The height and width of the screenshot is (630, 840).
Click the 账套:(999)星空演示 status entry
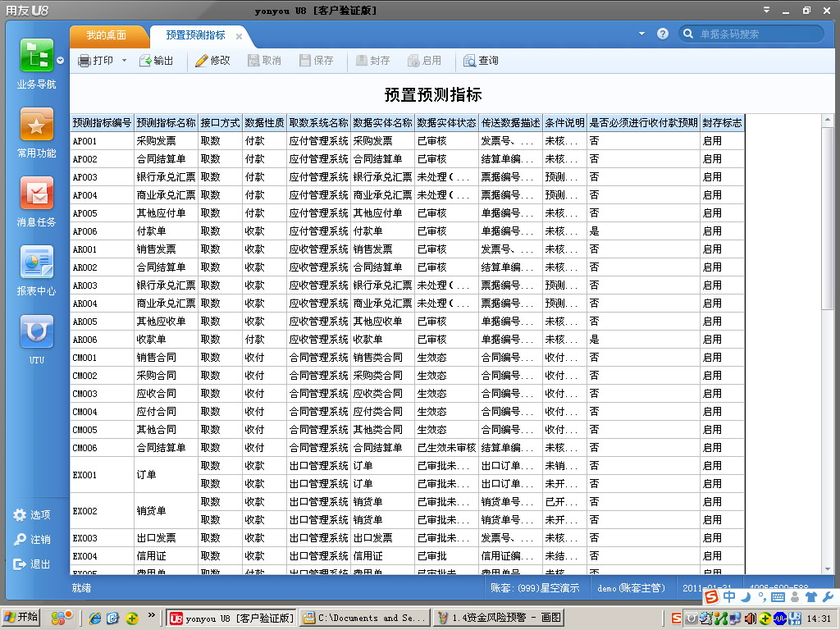(x=535, y=587)
